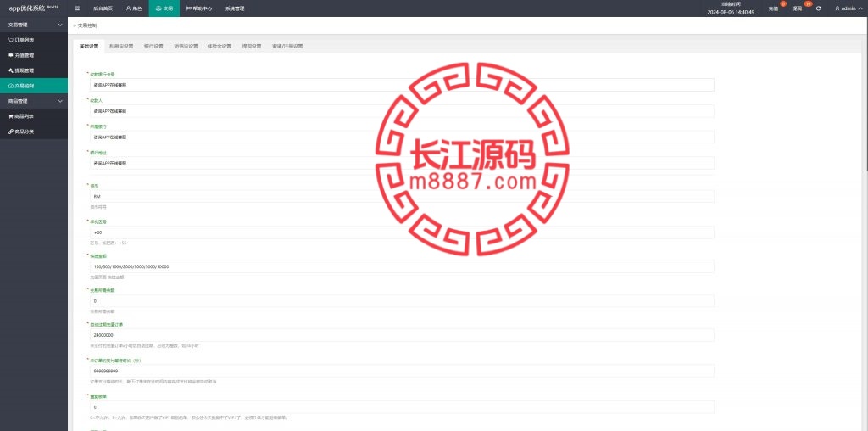Click the phone code field with +60
868x431 pixels.
click(402, 232)
